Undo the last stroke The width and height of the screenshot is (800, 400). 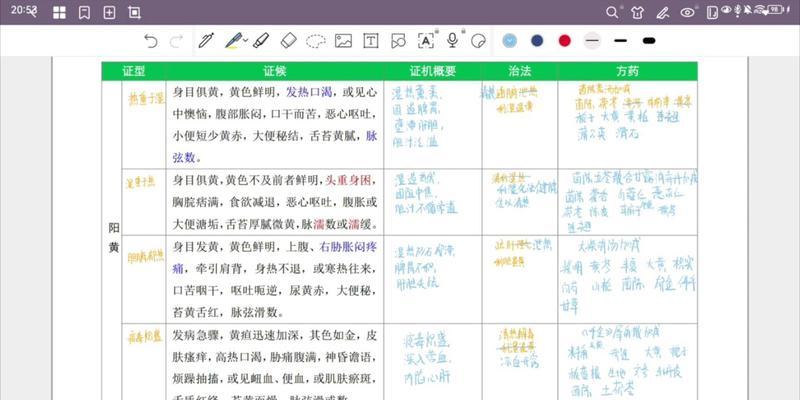[151, 41]
